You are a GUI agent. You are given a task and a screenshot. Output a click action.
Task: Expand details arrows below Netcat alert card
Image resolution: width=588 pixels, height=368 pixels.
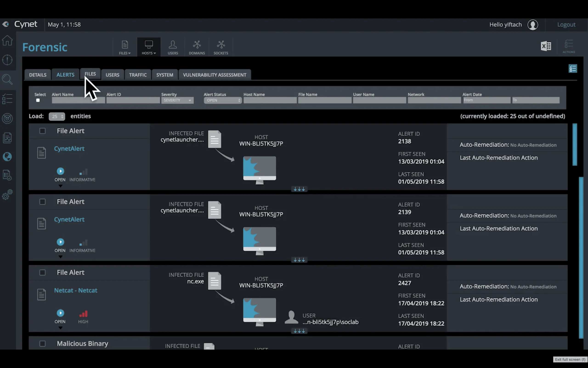pyautogui.click(x=299, y=331)
